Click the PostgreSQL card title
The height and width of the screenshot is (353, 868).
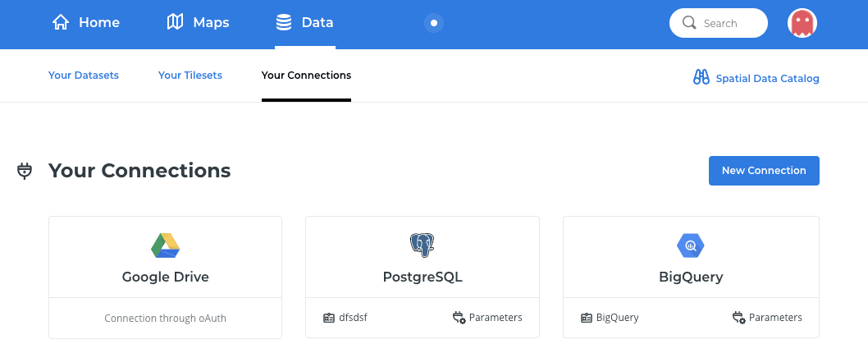coord(423,277)
